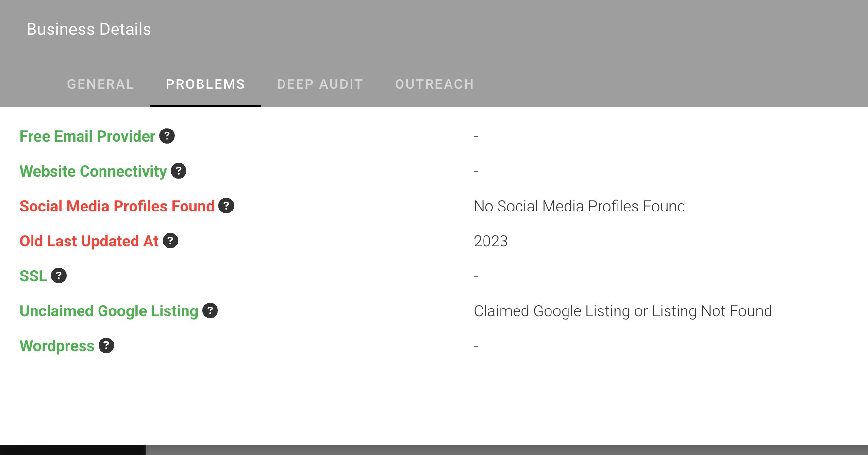Click the Free Email Provider label
868x455 pixels.
coord(87,136)
